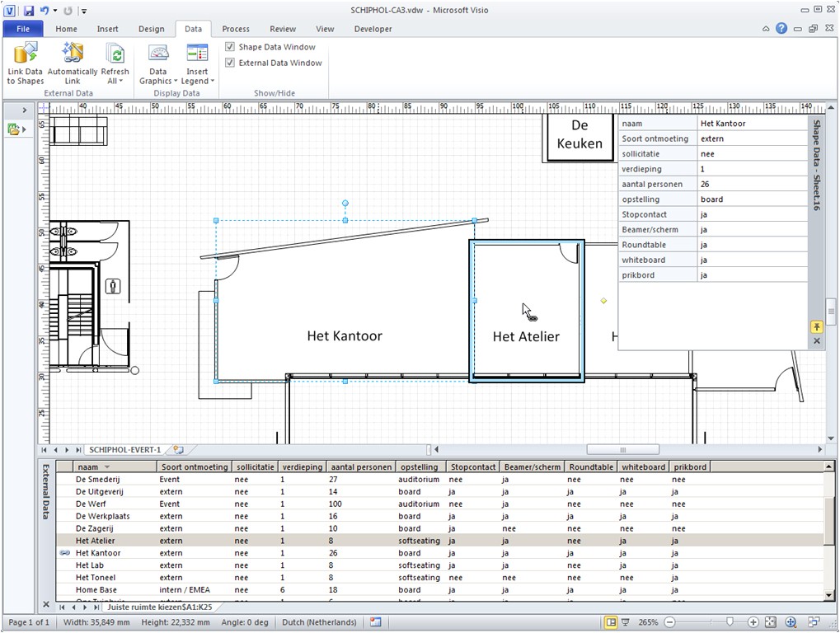Open the File backstage button
Image resolution: width=840 pixels, height=633 pixels.
click(23, 29)
